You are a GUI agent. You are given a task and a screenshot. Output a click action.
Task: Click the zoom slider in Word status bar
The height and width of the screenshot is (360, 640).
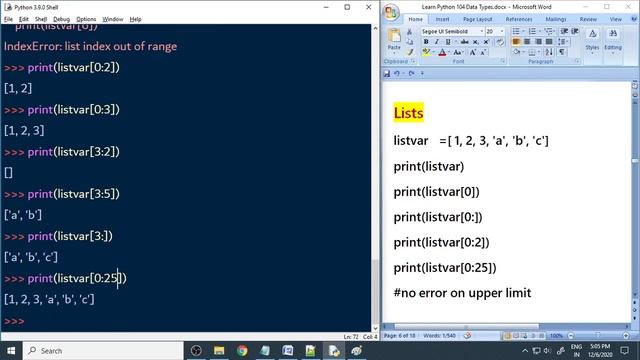tap(598, 336)
